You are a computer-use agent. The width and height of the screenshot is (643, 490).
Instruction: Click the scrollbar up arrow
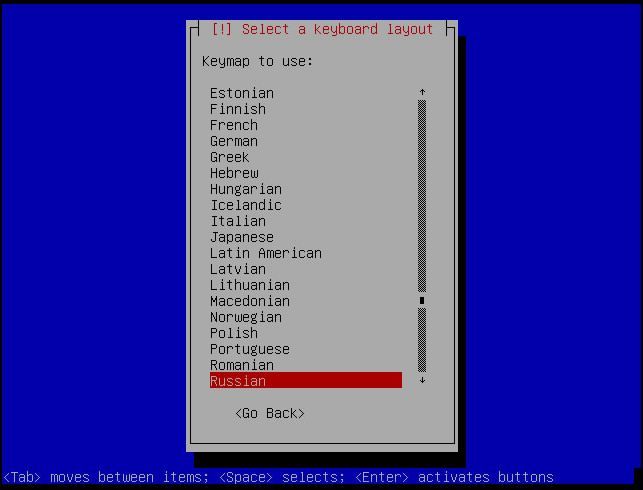(x=422, y=93)
